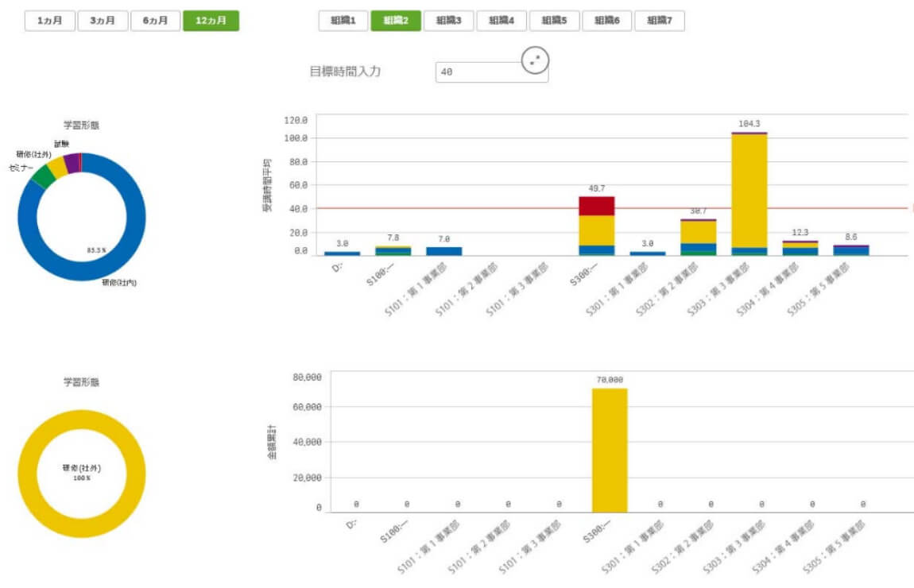Image resolution: width=914 pixels, height=588 pixels.
Task: Click the green セミナー donut segment
Action: click(x=43, y=176)
